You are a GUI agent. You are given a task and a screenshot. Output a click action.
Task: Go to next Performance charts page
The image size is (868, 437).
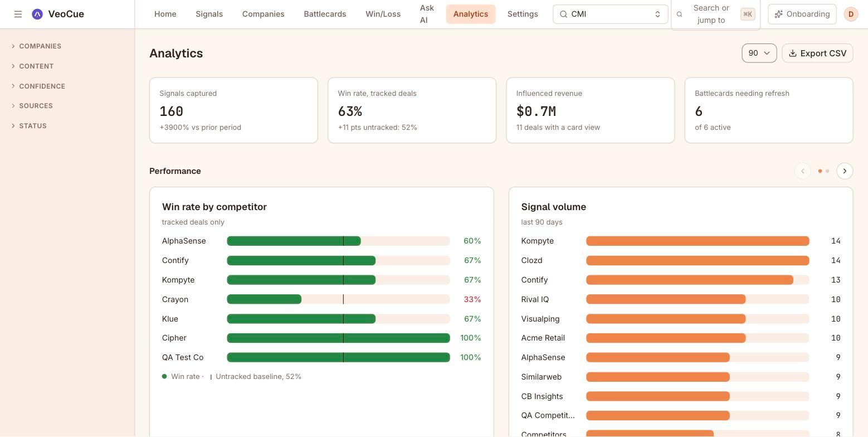pyautogui.click(x=845, y=171)
